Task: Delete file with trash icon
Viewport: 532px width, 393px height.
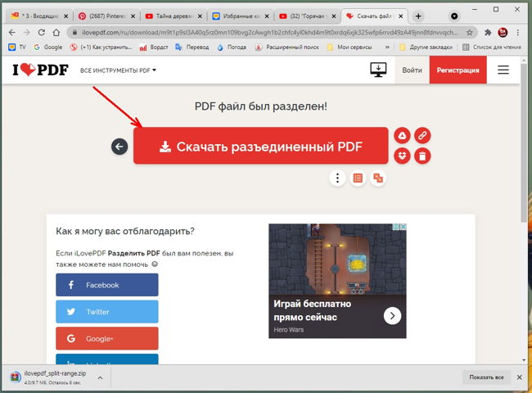Action: 422,156
